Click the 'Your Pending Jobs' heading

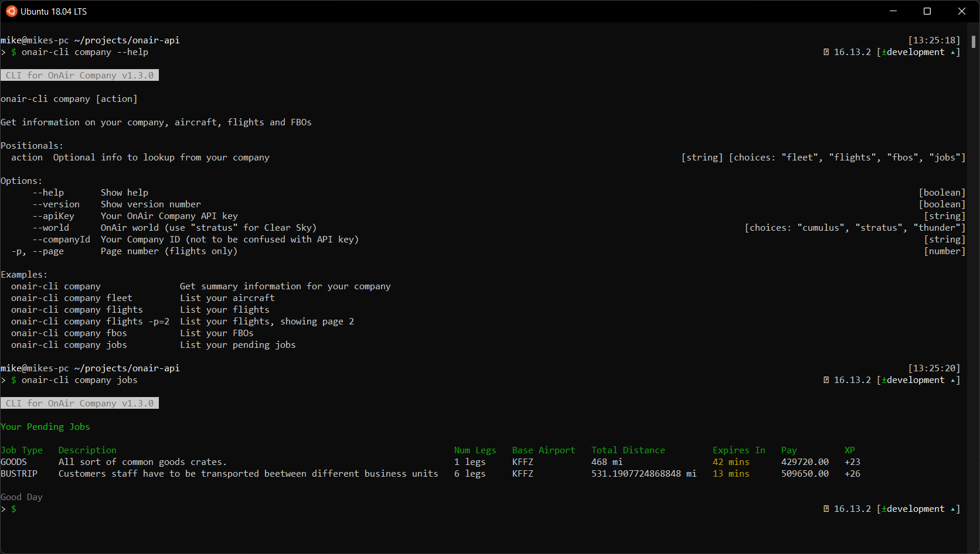pos(45,427)
